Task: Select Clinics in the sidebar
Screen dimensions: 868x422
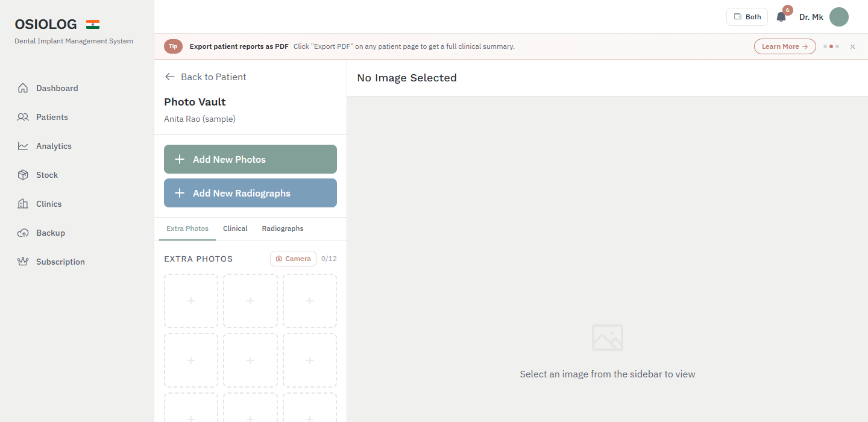Action: click(49, 204)
